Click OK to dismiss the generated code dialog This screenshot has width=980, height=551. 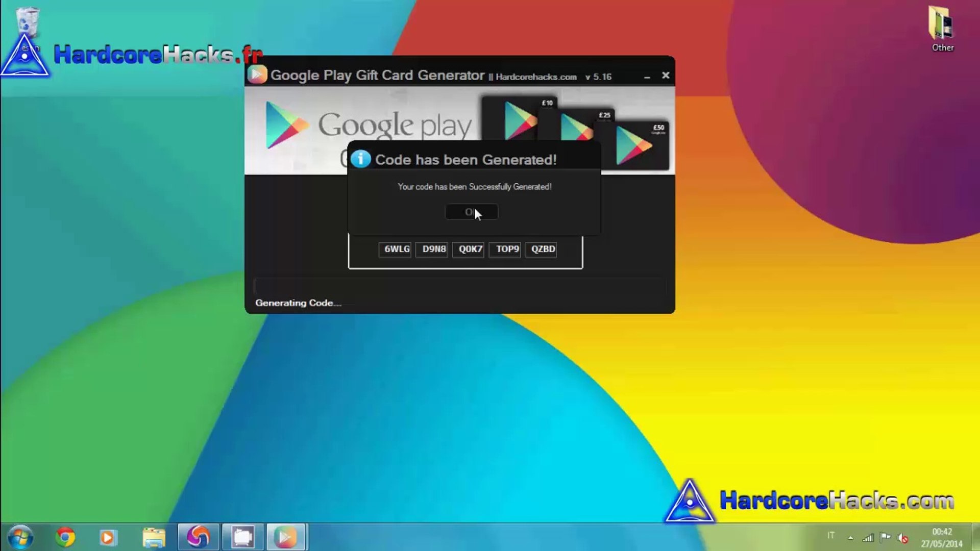point(471,212)
